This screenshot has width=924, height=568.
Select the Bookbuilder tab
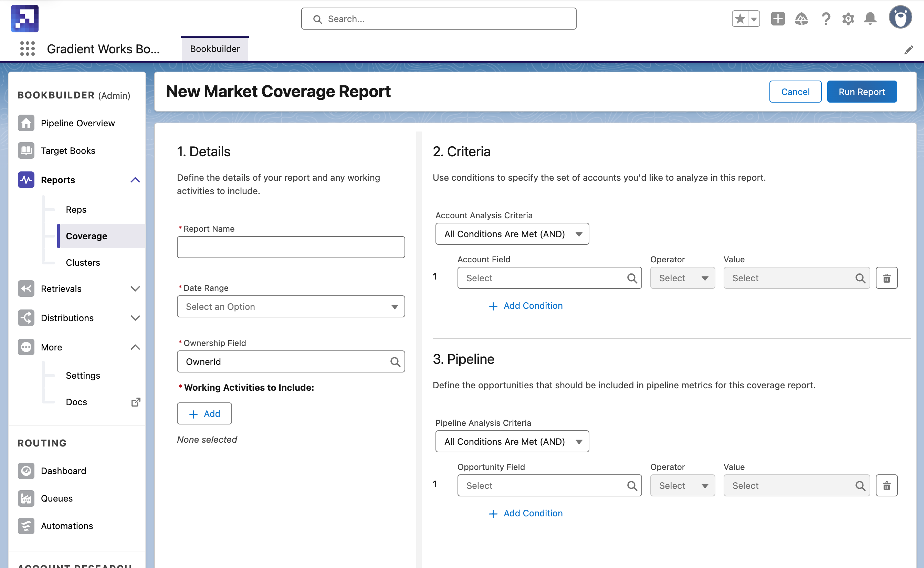point(215,49)
